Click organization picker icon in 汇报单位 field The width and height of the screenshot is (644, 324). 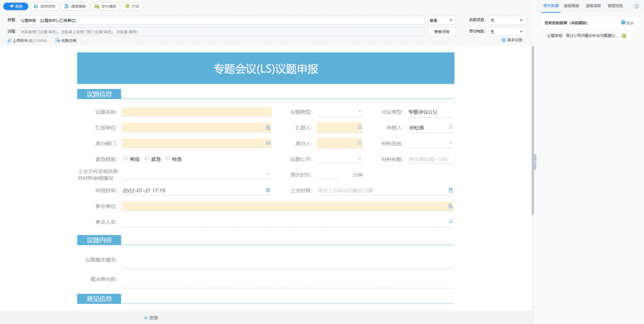[268, 128]
